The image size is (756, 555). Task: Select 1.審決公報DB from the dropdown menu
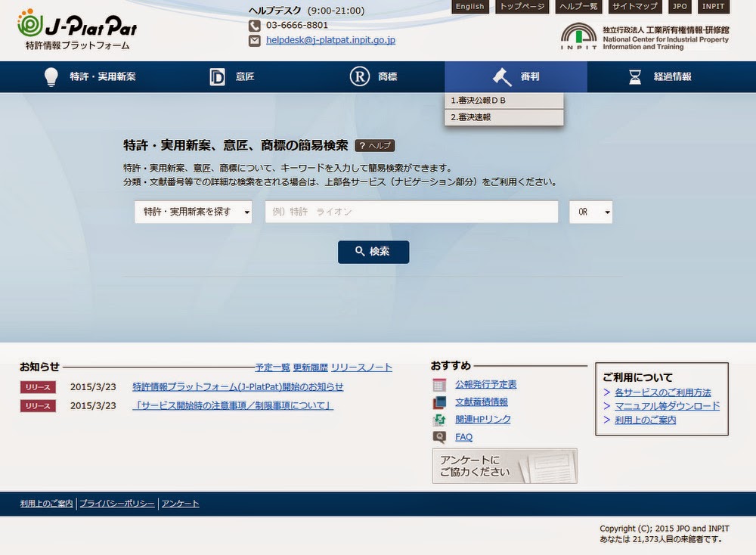tap(503, 101)
